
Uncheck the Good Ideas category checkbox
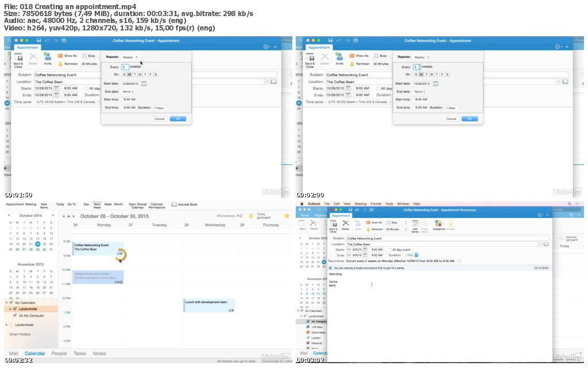tap(308, 332)
